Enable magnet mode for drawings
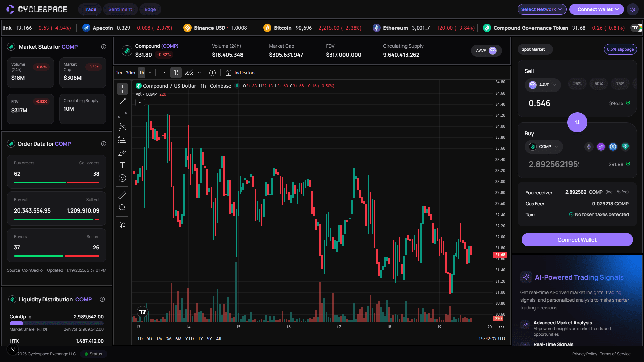 (x=122, y=225)
